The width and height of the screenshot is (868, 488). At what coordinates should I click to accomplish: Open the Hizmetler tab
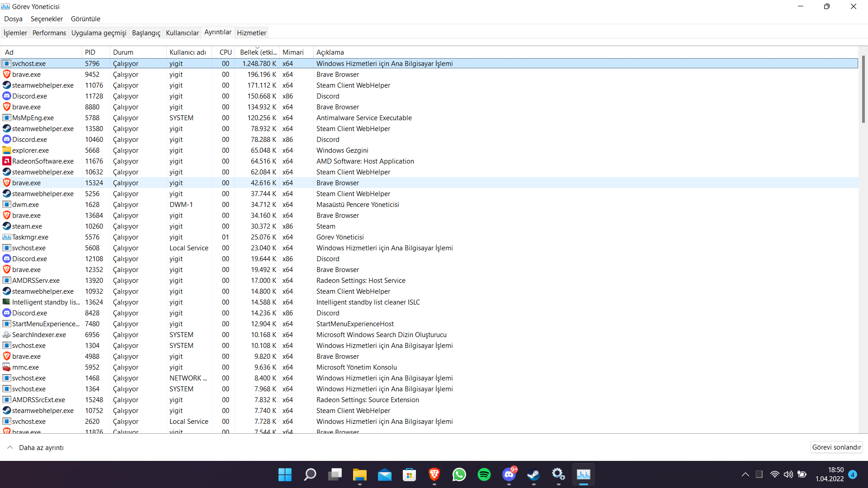[251, 33]
